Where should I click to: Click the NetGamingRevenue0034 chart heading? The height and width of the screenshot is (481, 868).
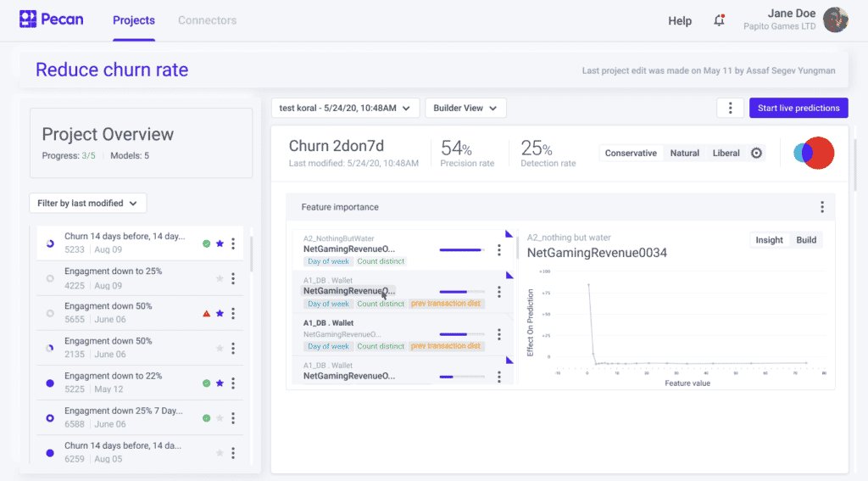point(597,253)
